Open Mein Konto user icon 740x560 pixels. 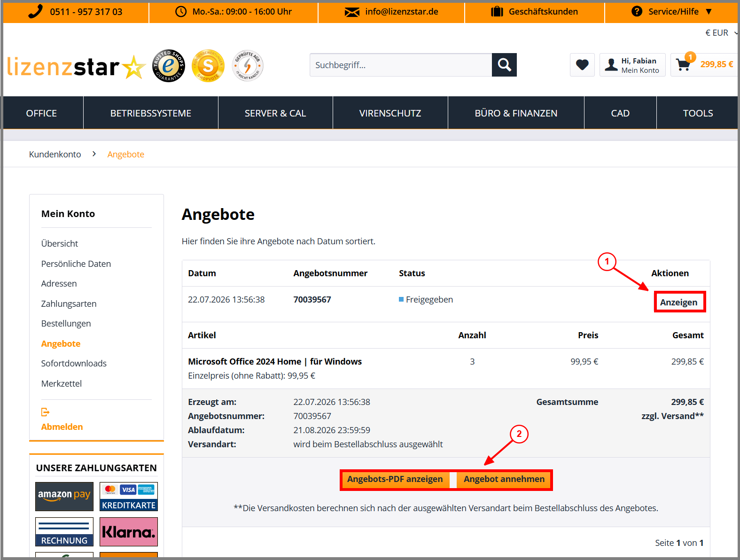pyautogui.click(x=611, y=65)
